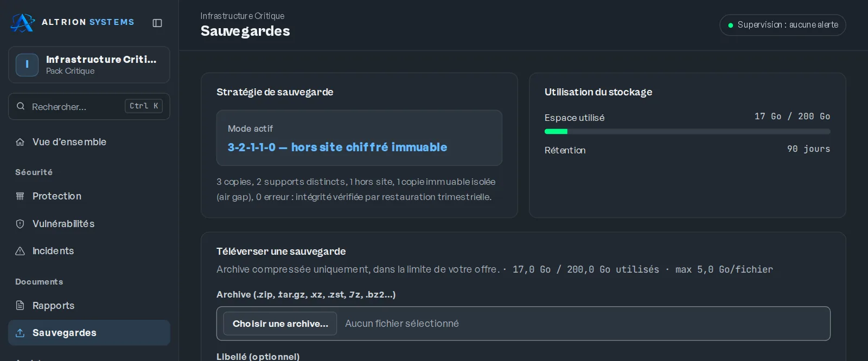868x361 pixels.
Task: Click the Infrastructure Critique workspace avatar
Action: [27, 65]
